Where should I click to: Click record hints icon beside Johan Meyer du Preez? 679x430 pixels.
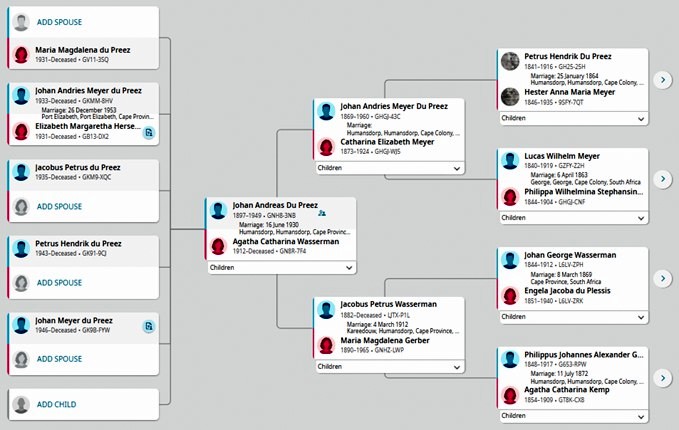(149, 327)
